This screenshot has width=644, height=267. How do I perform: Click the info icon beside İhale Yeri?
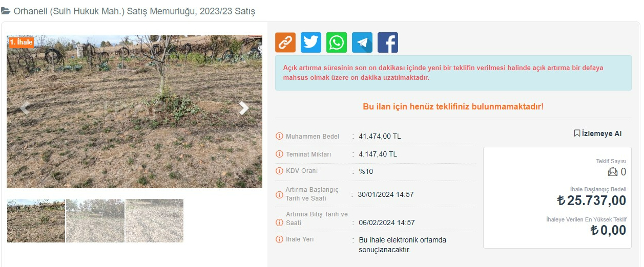(x=279, y=239)
